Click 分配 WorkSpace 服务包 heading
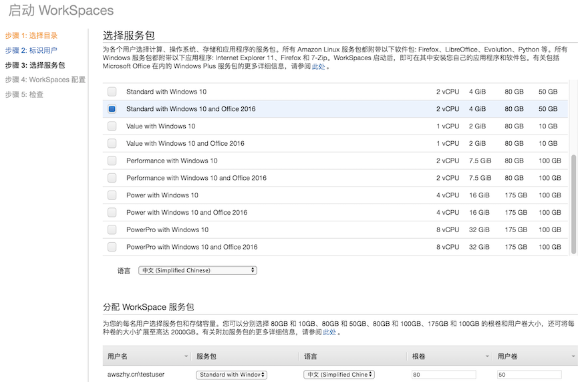The image size is (588, 382). 148,307
